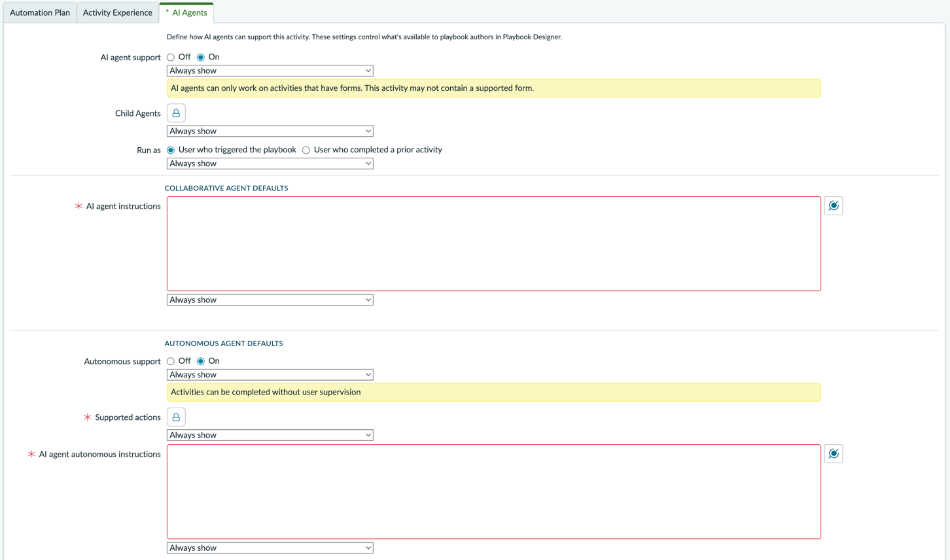Click the note about completing without user supervision
Viewport: 950px width, 560px height.
[493, 393]
